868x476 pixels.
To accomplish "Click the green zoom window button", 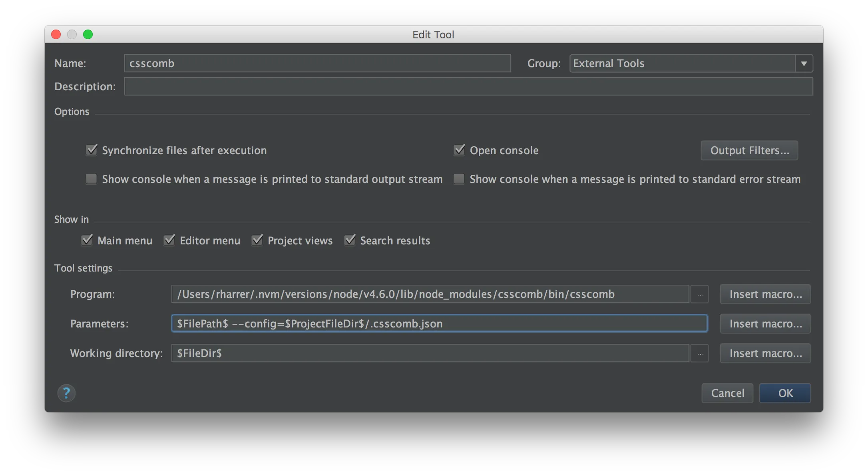I will (88, 34).
